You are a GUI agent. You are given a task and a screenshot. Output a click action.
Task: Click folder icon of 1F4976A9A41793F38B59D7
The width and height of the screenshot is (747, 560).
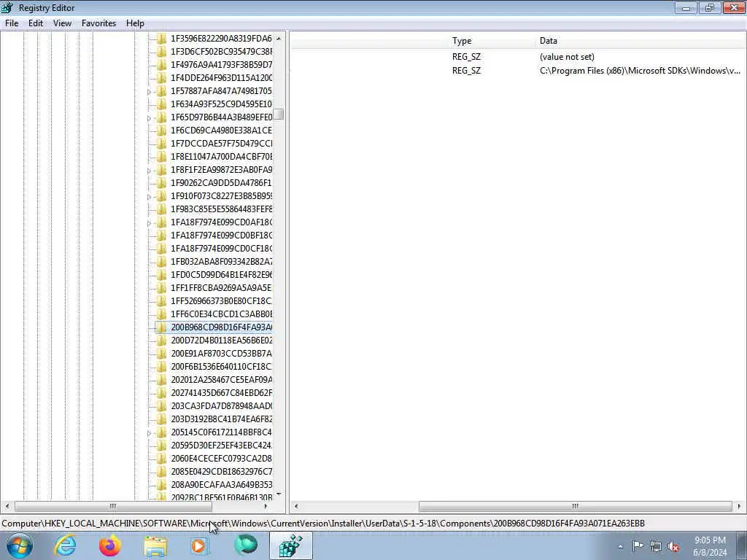tap(161, 65)
